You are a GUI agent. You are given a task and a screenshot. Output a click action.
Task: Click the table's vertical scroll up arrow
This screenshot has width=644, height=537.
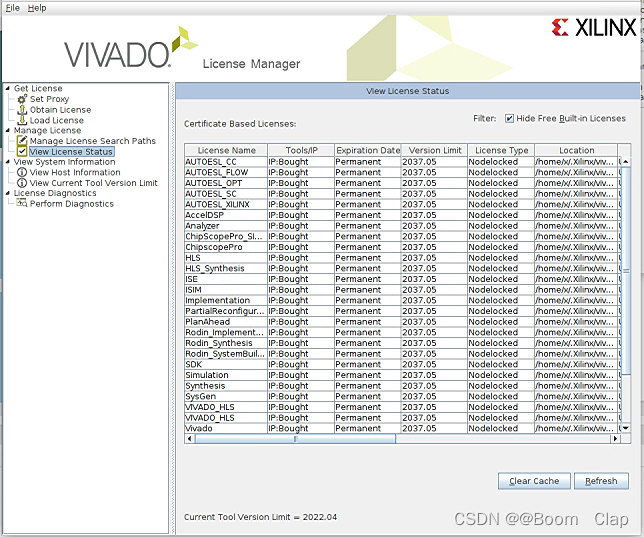[x=626, y=161]
